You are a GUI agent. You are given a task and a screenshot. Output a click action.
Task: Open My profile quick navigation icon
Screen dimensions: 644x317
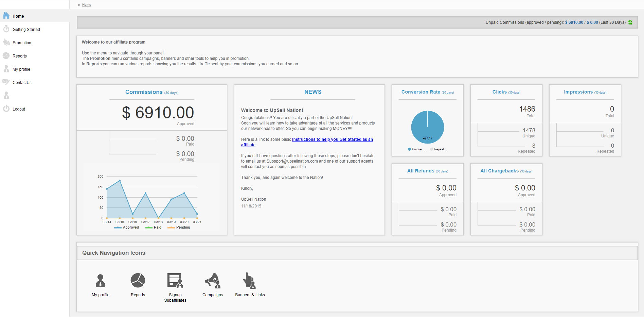point(101,281)
